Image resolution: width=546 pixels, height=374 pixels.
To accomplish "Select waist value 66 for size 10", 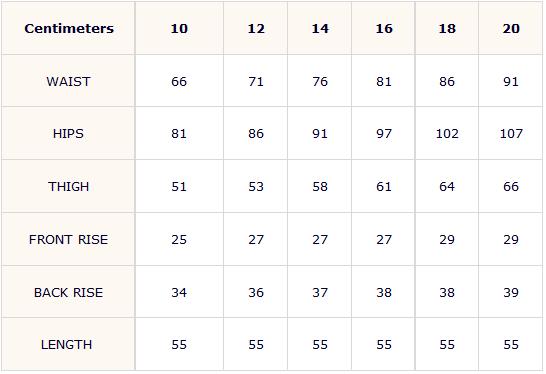I will 179,81.
